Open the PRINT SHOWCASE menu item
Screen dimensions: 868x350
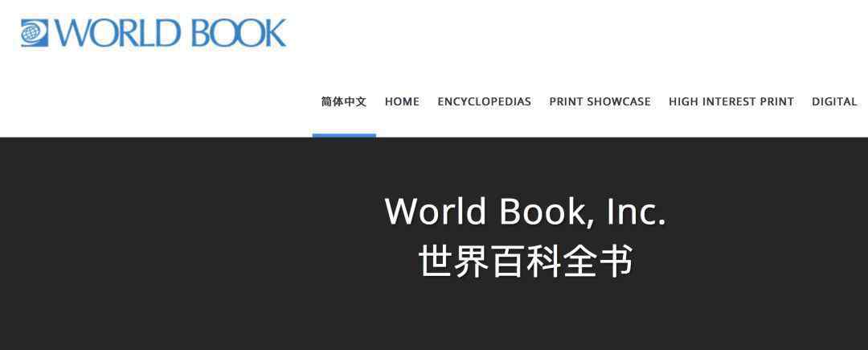click(x=600, y=102)
